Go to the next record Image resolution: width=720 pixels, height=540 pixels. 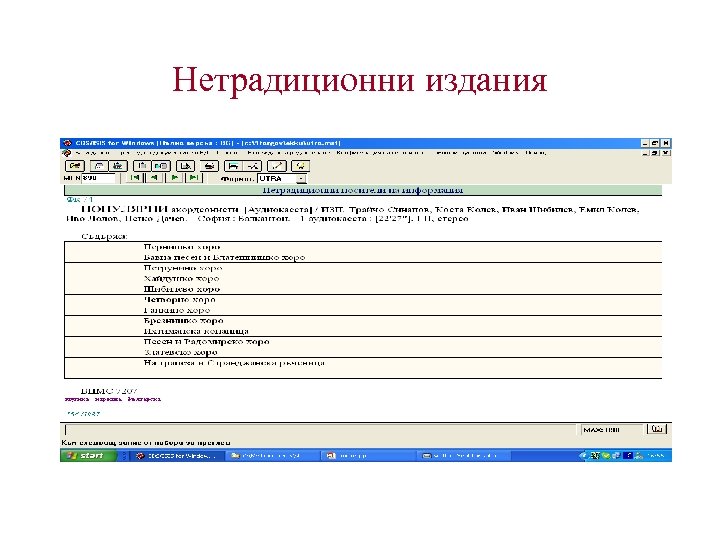[174, 178]
